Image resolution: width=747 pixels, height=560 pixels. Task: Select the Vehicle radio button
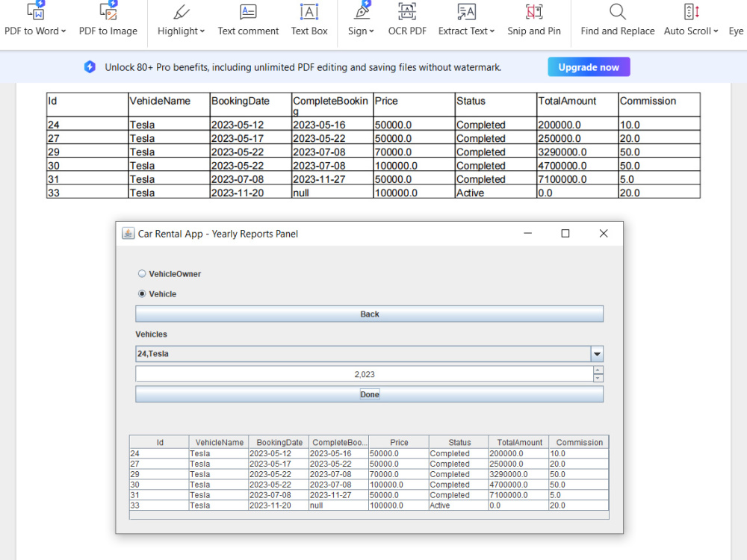[142, 293]
